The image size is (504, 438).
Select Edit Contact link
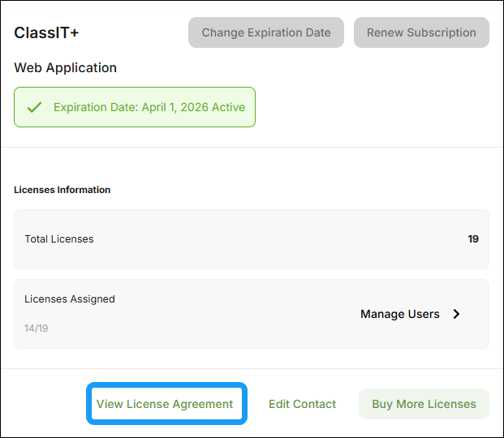click(302, 404)
